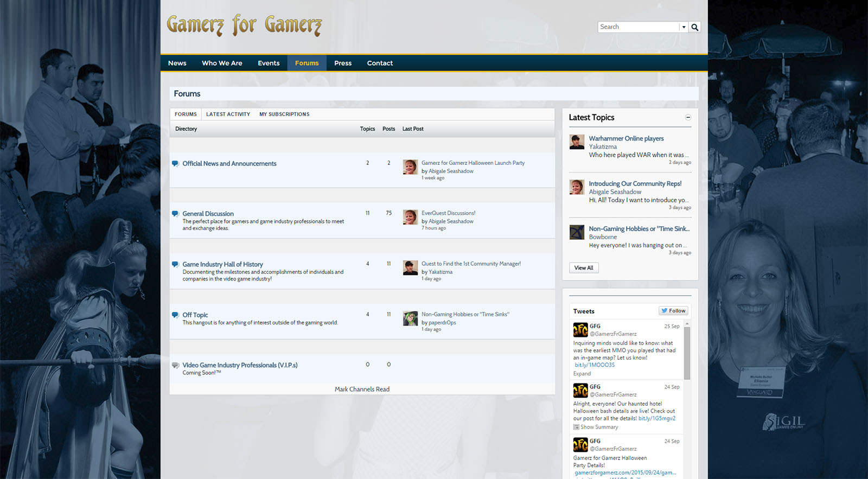This screenshot has height=479, width=868.
Task: Click the Tweets heading link
Action: pyautogui.click(x=584, y=311)
